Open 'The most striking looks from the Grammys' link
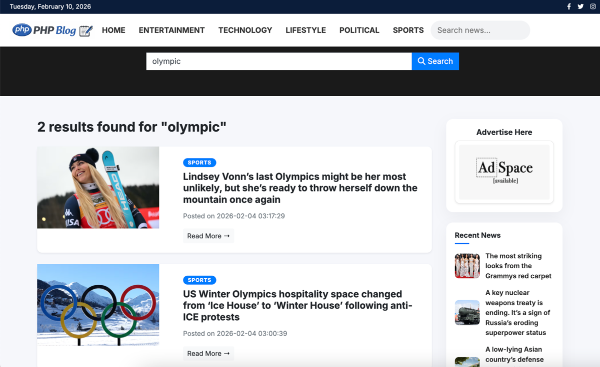This screenshot has height=367, width=600. (x=518, y=266)
